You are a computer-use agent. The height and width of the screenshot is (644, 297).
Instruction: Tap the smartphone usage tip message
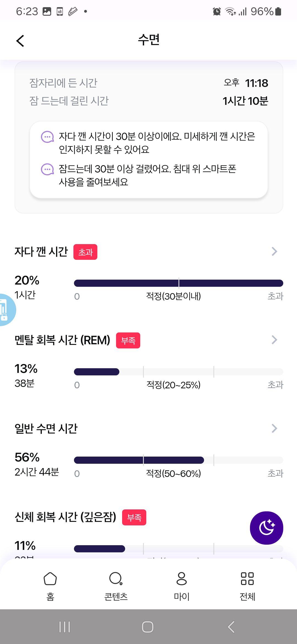147,175
